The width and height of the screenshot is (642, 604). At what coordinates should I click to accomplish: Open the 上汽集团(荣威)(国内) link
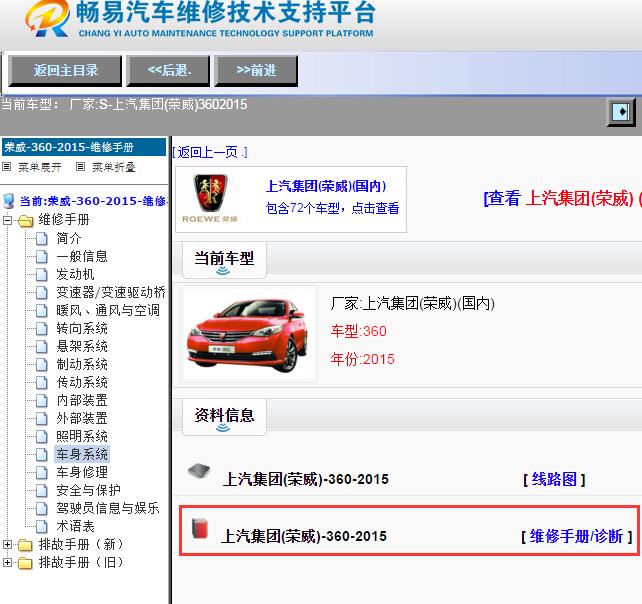pos(326,186)
